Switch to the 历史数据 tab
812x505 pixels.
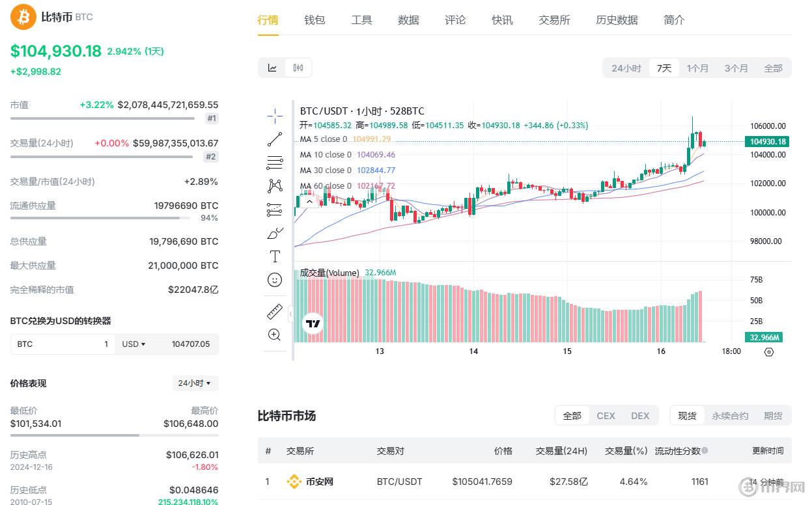click(x=617, y=20)
